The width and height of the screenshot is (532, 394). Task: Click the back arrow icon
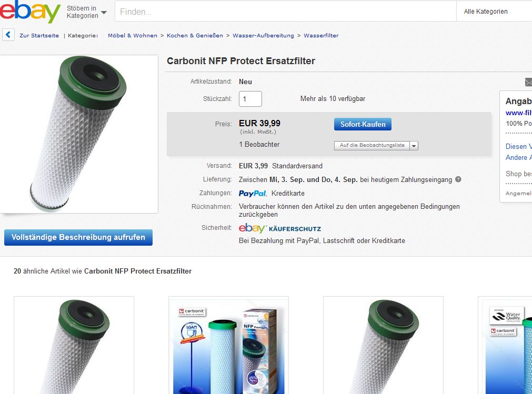click(x=8, y=35)
